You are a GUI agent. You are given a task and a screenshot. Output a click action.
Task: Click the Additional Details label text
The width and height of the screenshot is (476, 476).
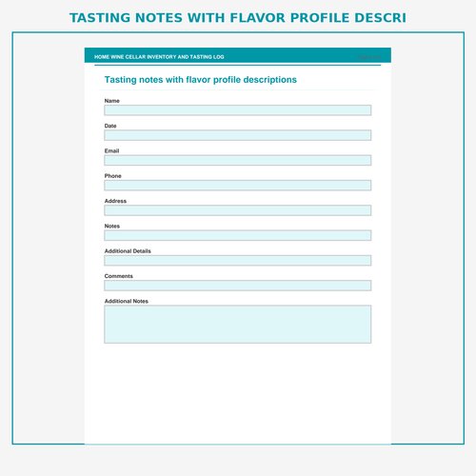pyautogui.click(x=128, y=251)
